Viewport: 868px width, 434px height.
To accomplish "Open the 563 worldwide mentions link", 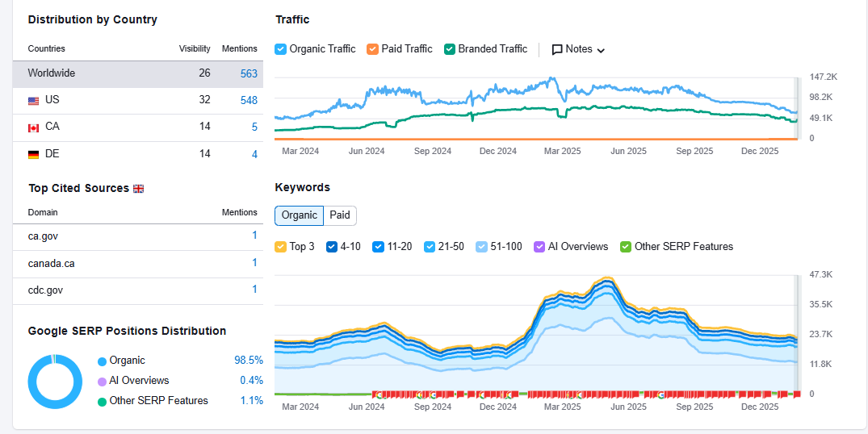I will [249, 73].
